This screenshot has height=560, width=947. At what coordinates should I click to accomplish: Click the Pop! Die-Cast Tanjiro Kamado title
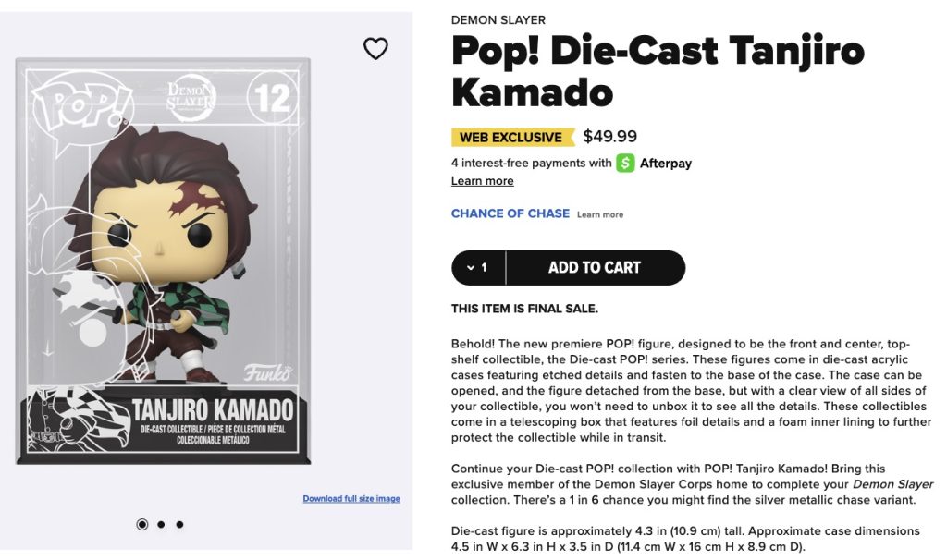[657, 71]
